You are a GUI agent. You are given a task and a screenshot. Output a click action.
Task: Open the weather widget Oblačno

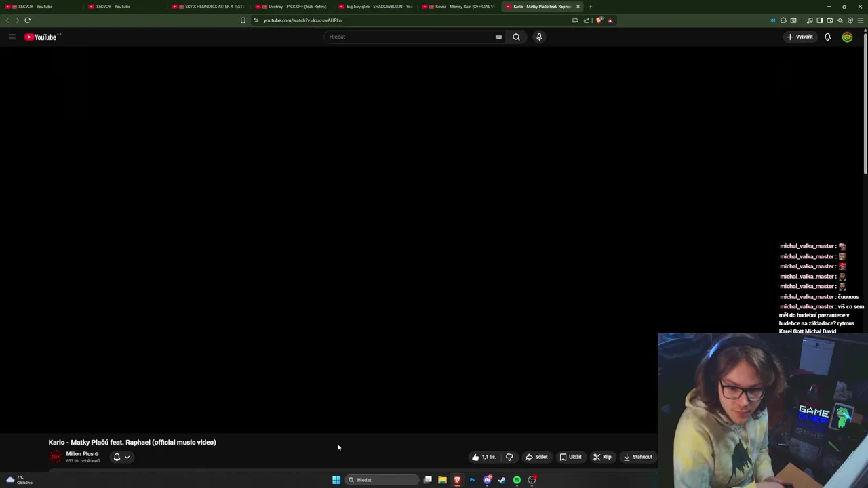(x=19, y=480)
